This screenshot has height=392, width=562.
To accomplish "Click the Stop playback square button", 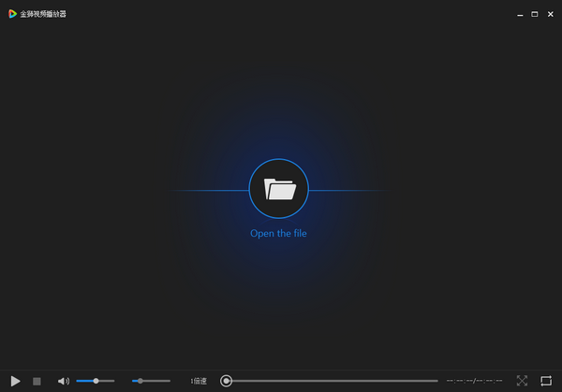I will coord(37,382).
